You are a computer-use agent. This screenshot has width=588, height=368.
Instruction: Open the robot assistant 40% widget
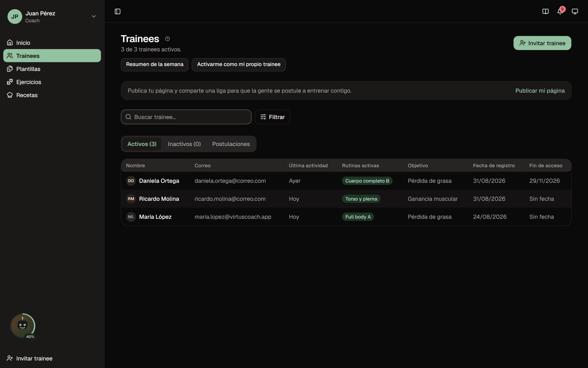(x=23, y=326)
